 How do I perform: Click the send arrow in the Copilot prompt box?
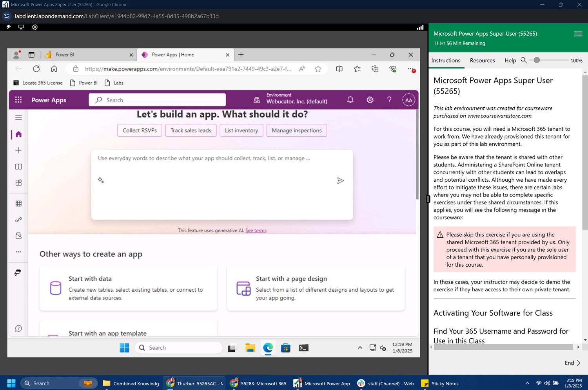(x=340, y=181)
